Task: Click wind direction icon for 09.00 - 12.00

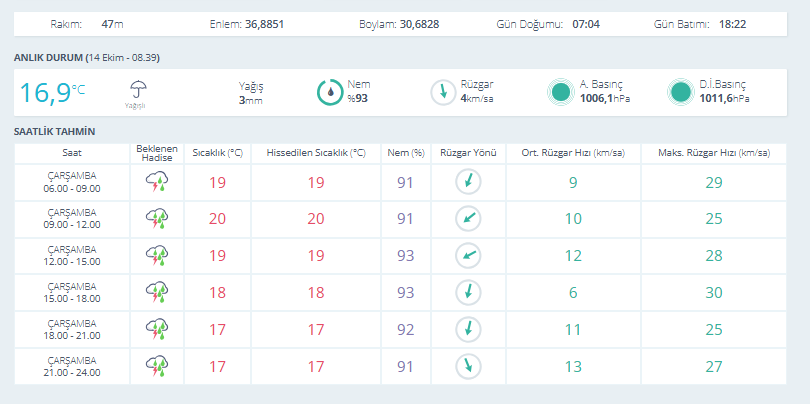Action: (x=468, y=219)
